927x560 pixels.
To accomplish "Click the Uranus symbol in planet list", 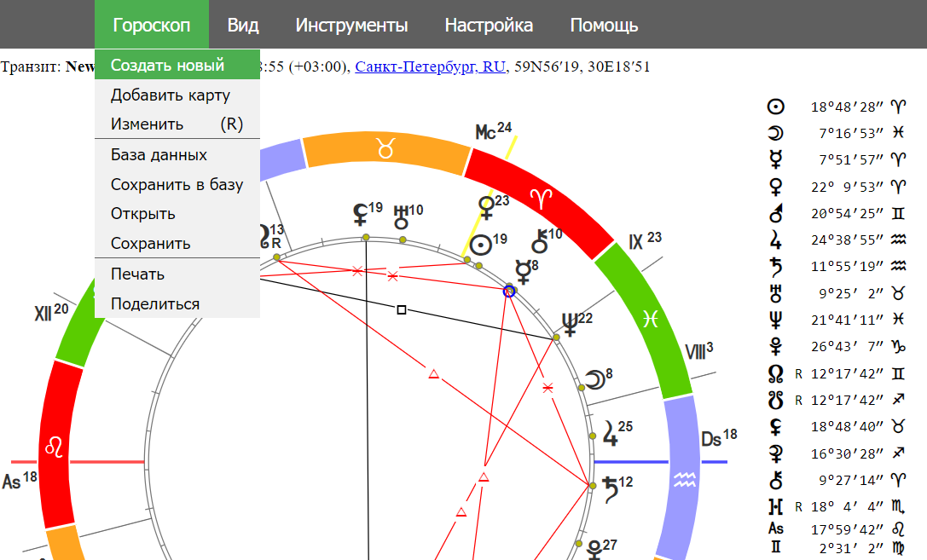I will (775, 293).
